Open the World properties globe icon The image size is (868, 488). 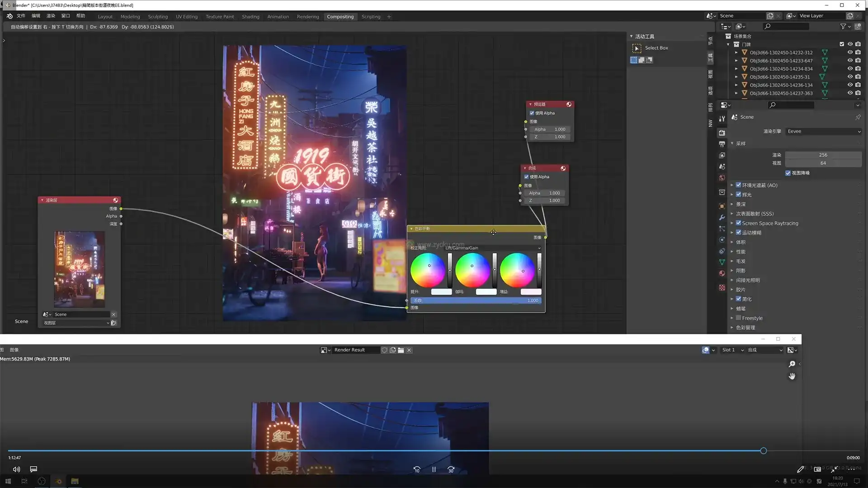click(x=722, y=178)
